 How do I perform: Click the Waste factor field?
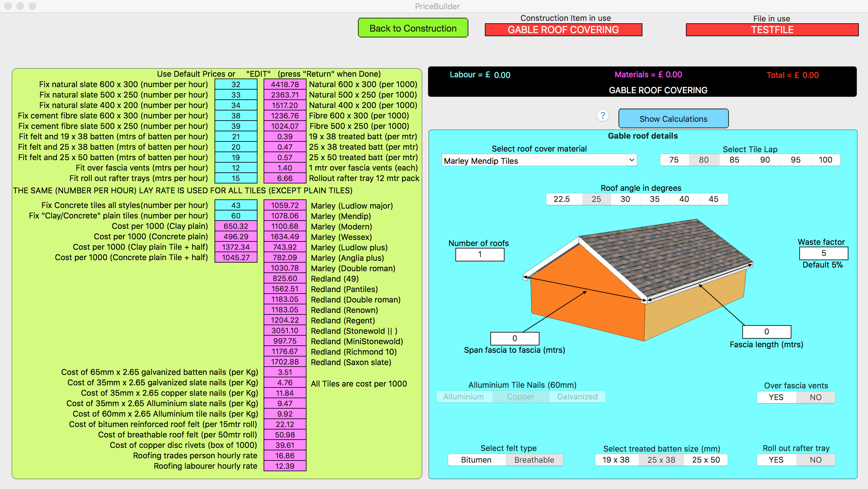pyautogui.click(x=824, y=253)
